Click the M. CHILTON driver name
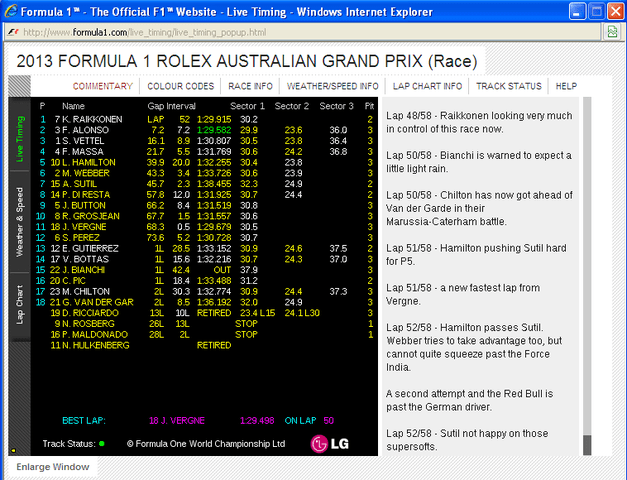Screen dimensions: 627x480 coord(86,292)
